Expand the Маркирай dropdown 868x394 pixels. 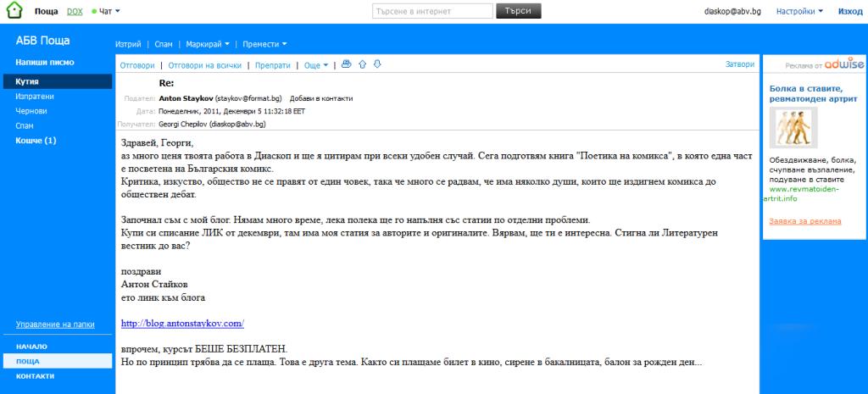pos(208,44)
